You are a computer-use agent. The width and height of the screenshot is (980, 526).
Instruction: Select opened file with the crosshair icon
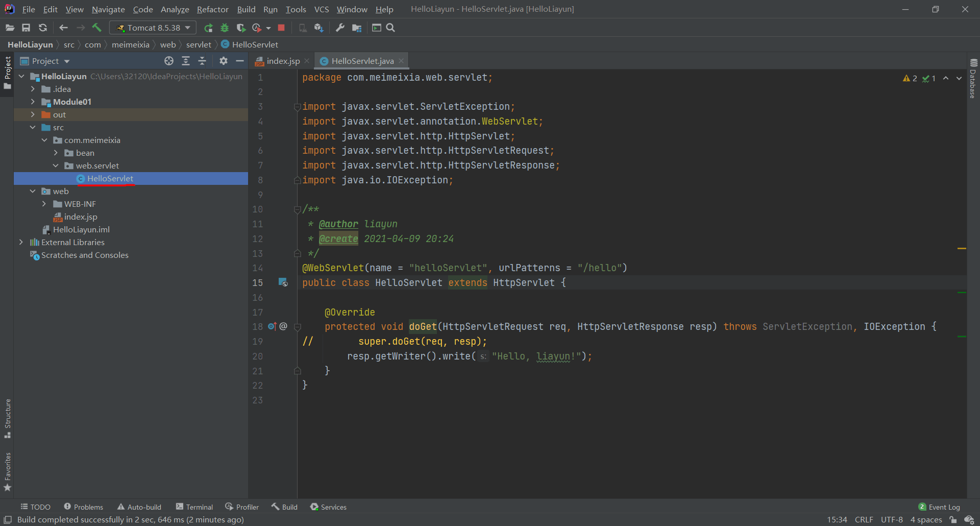169,61
